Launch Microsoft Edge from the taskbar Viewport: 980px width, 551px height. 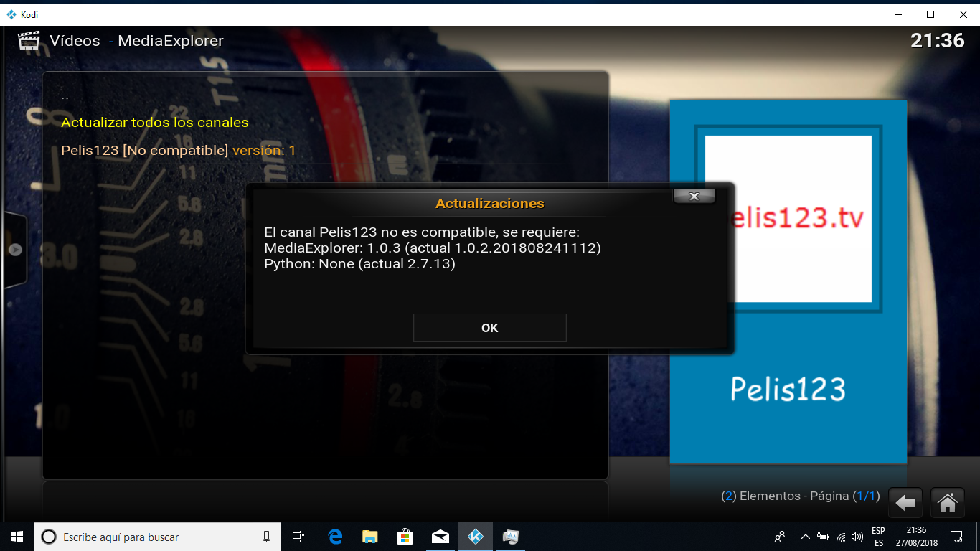click(x=335, y=537)
